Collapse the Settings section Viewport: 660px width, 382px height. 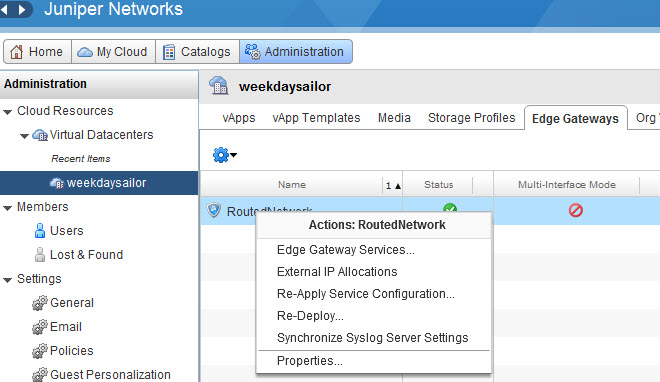pyautogui.click(x=7, y=279)
